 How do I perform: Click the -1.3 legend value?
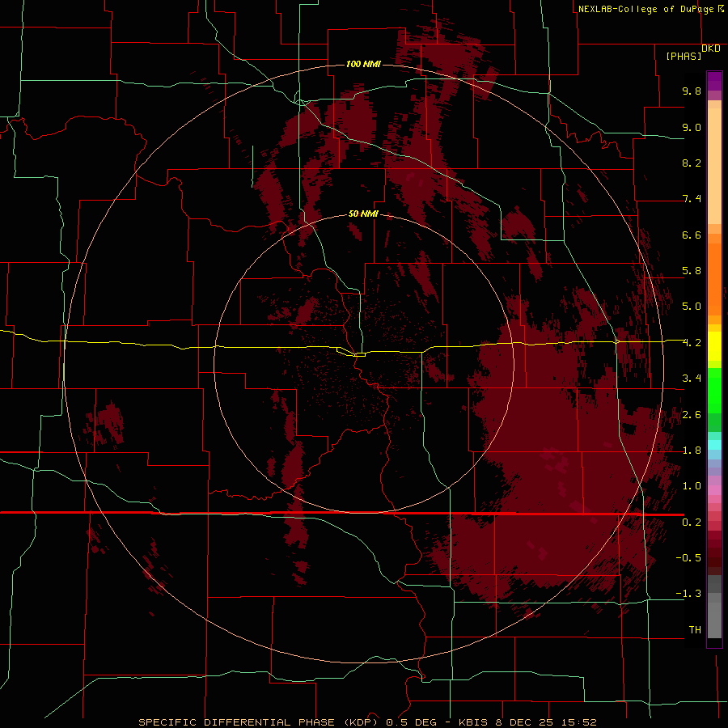tap(688, 594)
